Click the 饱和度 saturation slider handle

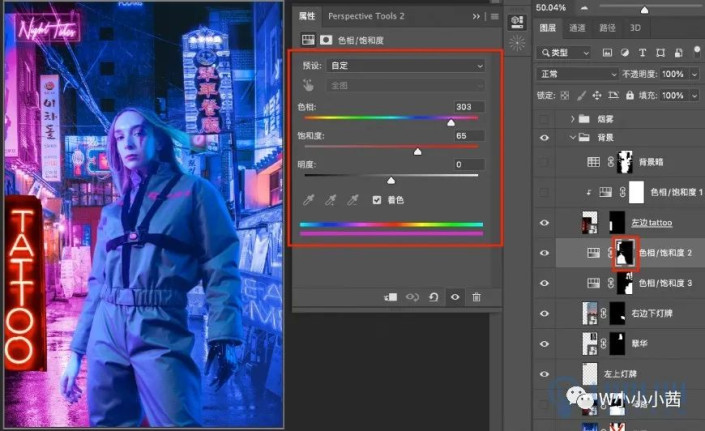(418, 152)
